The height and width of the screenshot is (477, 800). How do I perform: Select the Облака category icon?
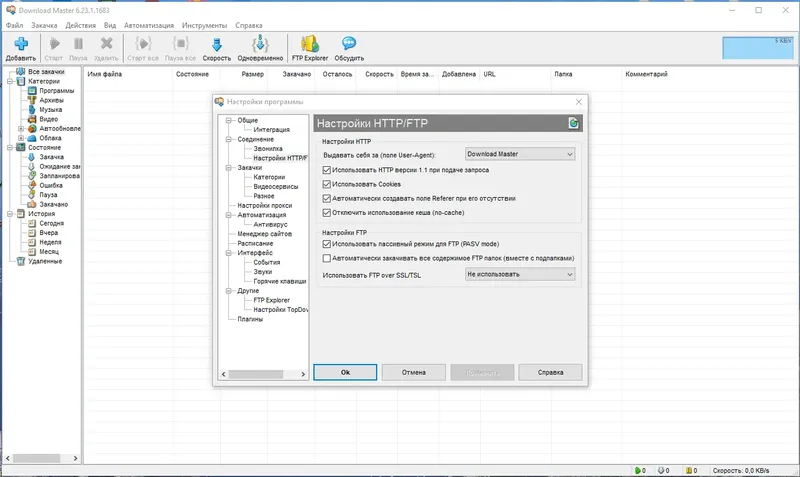click(x=32, y=138)
